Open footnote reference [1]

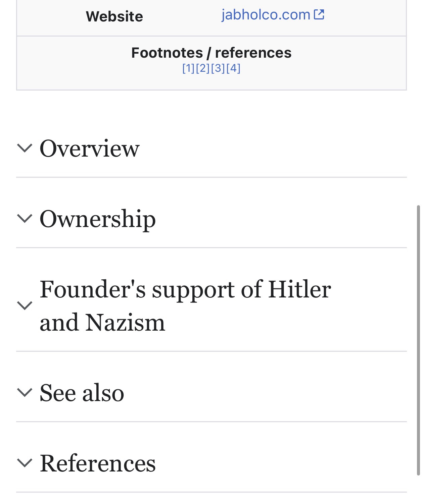[188, 68]
